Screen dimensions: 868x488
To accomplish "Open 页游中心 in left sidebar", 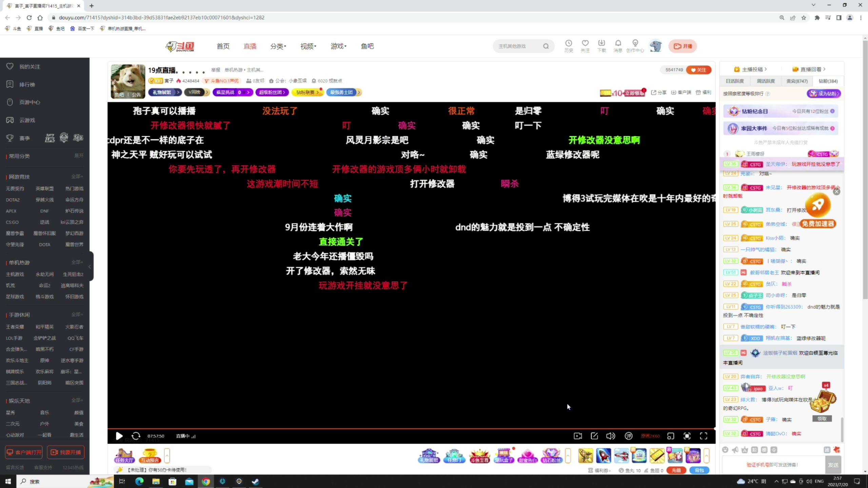I will [x=29, y=102].
